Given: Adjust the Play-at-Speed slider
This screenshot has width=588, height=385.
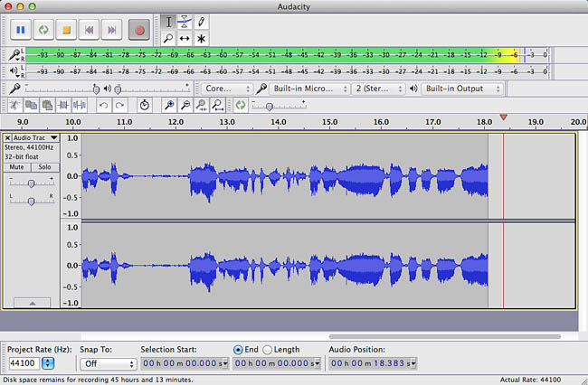Looking at the screenshot, I should (x=269, y=108).
